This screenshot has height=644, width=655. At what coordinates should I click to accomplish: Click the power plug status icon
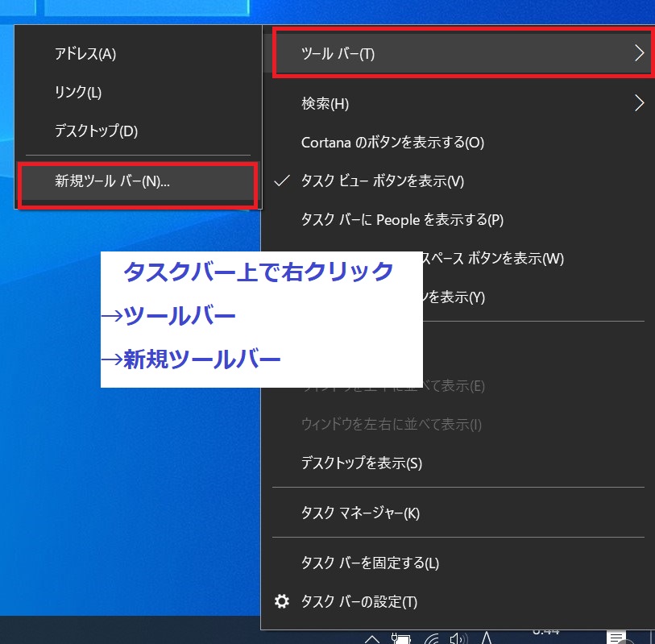point(401,638)
